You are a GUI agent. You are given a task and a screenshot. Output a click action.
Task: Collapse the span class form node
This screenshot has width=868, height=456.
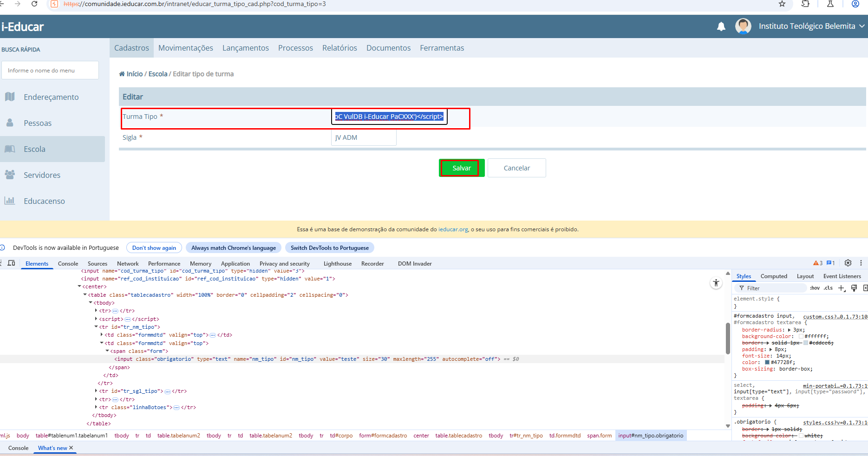[x=107, y=351]
